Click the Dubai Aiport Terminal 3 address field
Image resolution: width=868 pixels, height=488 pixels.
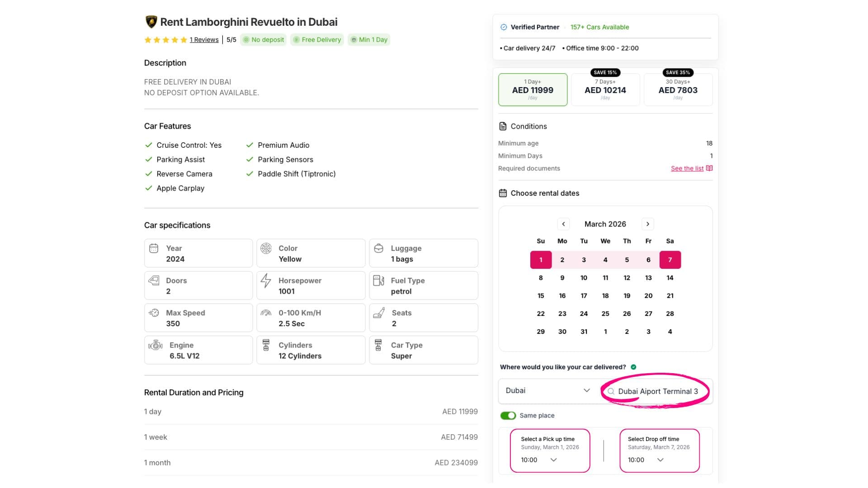tap(658, 392)
